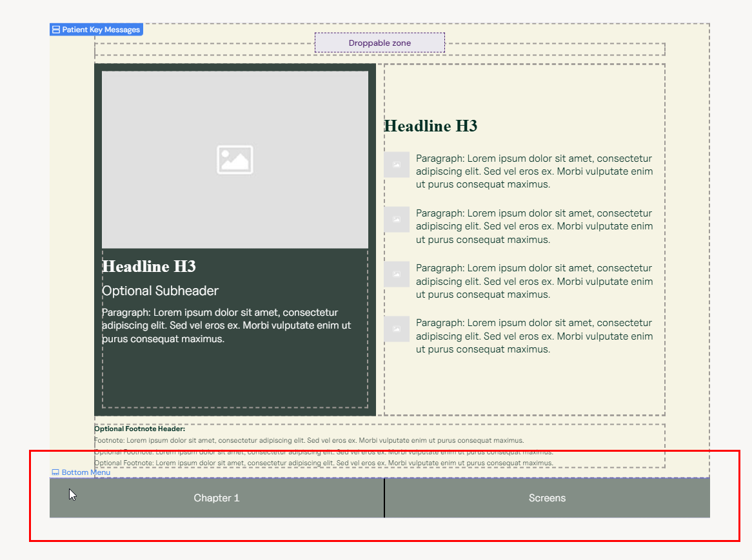Image resolution: width=752 pixels, height=560 pixels.
Task: Click the Droppable zone box
Action: point(379,43)
